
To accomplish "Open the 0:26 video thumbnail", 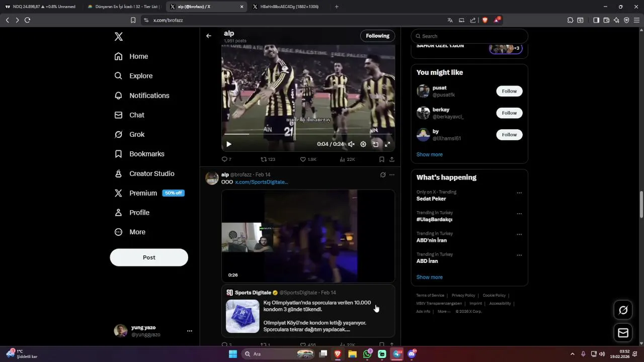I will tap(308, 236).
